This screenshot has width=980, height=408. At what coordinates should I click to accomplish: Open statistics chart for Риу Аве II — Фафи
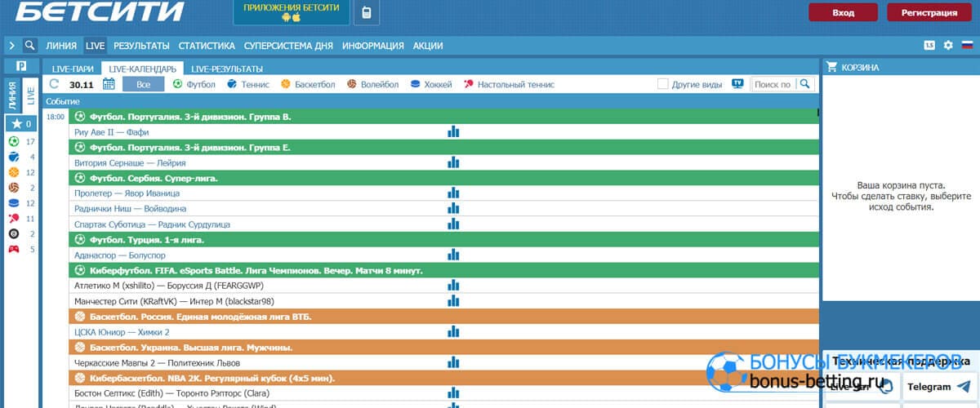click(453, 131)
